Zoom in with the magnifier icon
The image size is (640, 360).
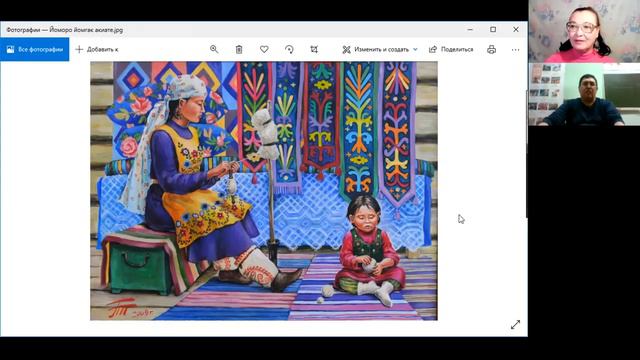click(x=214, y=49)
